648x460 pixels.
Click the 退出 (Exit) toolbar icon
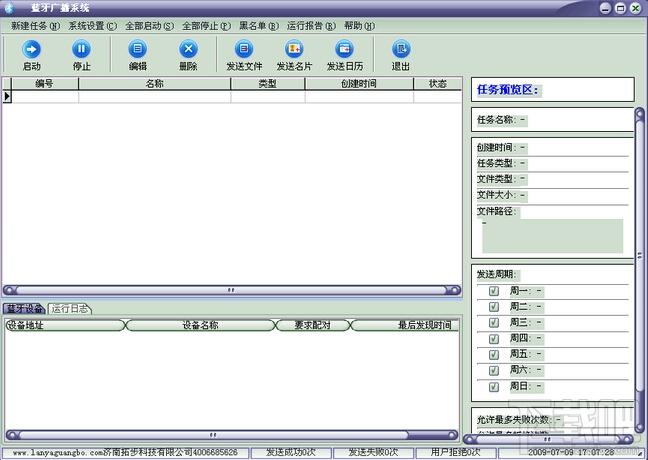tap(400, 49)
